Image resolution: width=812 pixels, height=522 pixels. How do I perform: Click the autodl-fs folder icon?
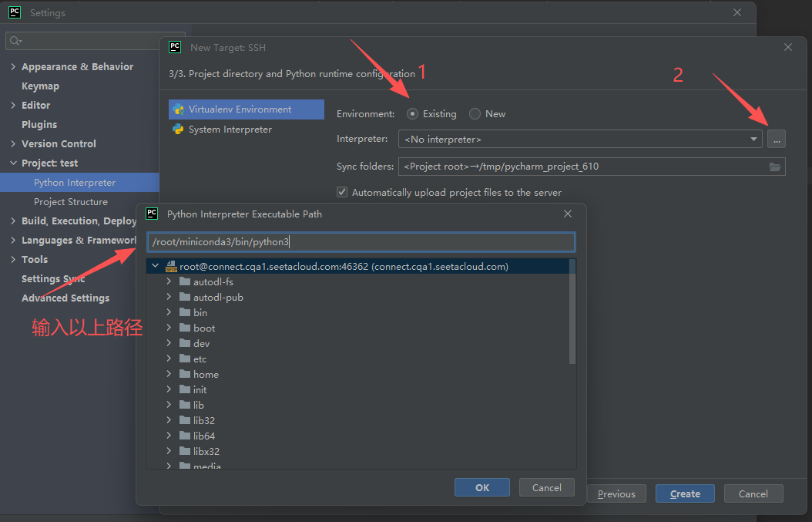click(185, 281)
